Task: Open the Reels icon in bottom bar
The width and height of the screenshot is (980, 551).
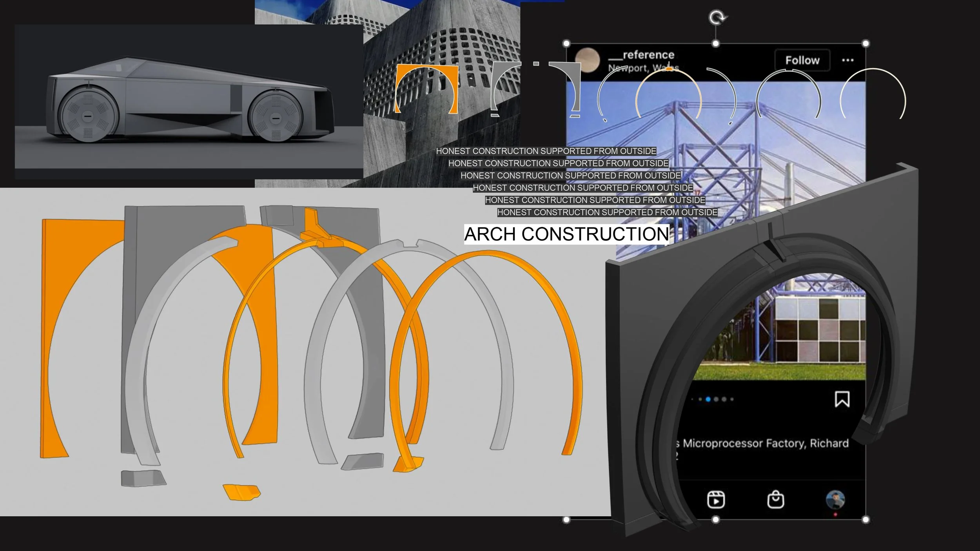Action: click(x=716, y=500)
